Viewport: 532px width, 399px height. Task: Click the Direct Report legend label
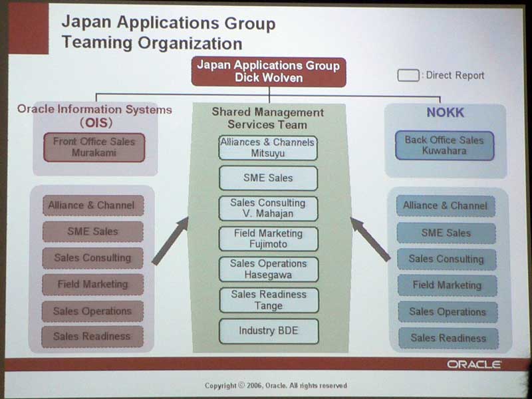pyautogui.click(x=455, y=75)
